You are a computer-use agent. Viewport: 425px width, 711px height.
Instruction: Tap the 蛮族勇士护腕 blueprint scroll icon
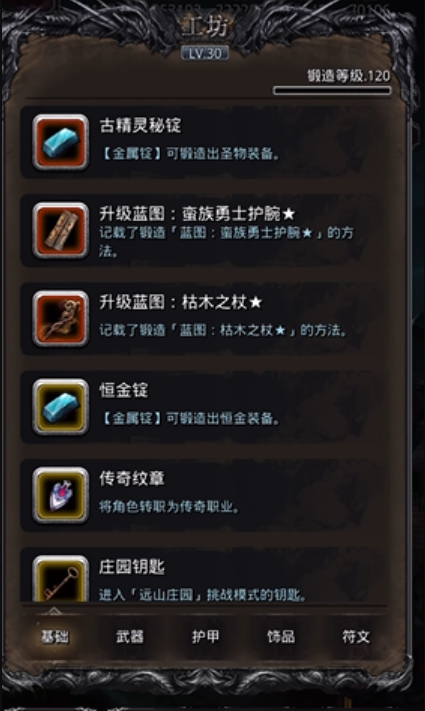click(60, 230)
